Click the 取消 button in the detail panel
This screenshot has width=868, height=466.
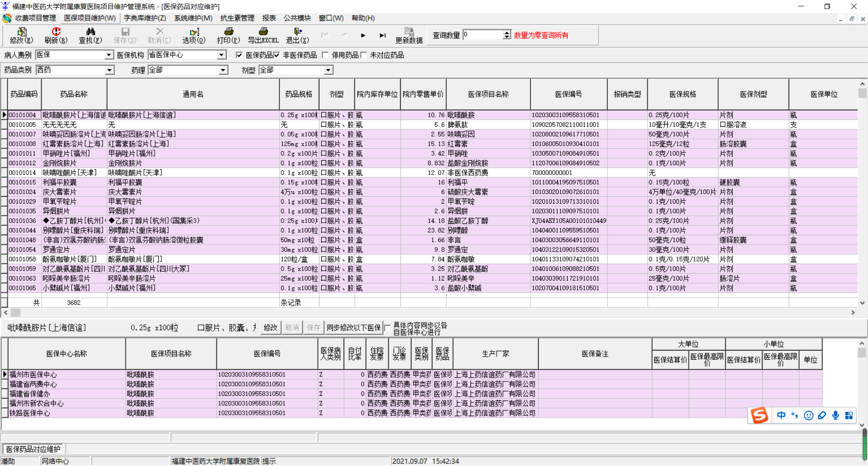292,328
